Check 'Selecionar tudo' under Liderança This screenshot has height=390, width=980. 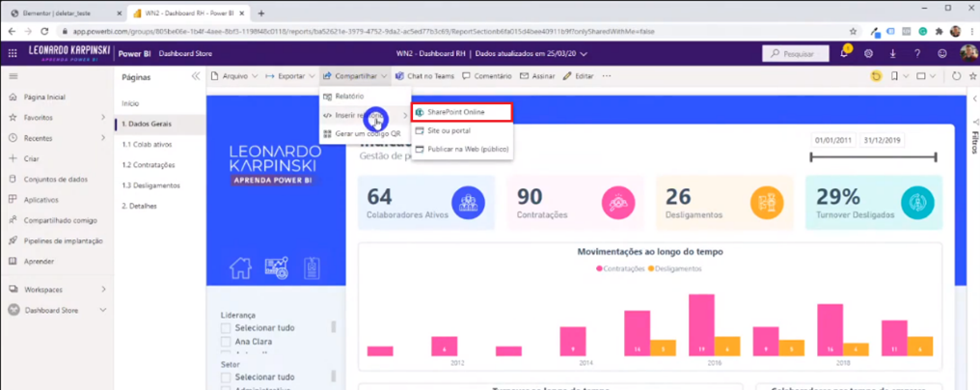click(x=226, y=328)
